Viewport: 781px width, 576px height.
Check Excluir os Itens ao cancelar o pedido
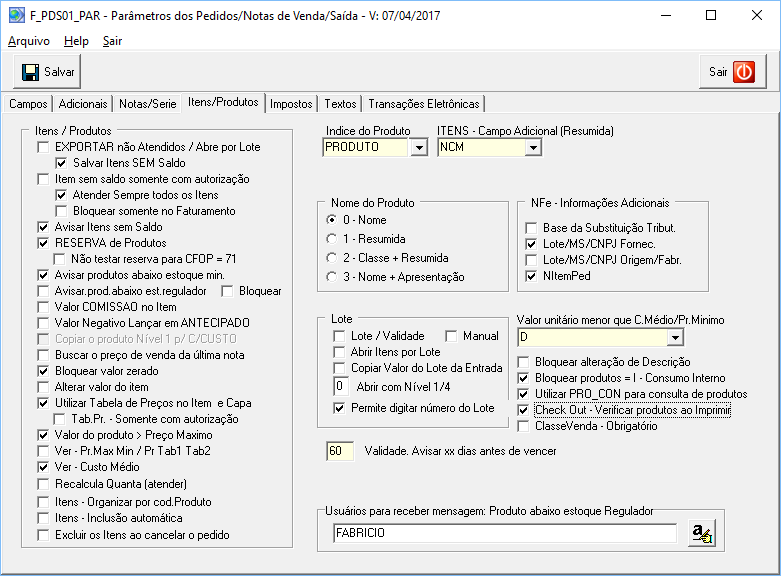coord(43,535)
